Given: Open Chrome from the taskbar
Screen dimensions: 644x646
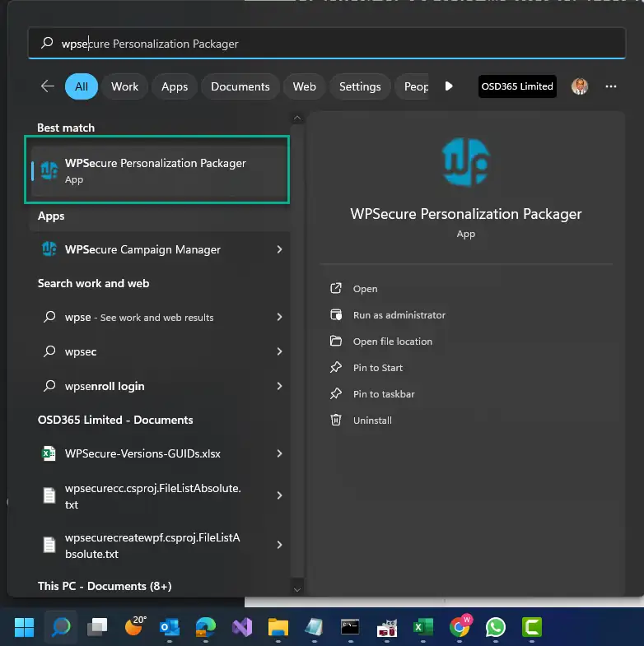Looking at the screenshot, I should point(460,626).
